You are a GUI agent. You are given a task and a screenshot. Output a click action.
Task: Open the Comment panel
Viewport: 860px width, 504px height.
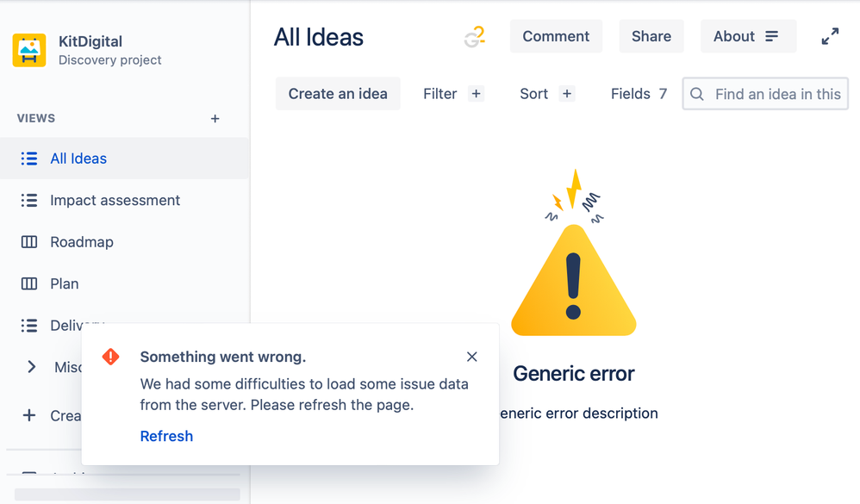pos(556,36)
